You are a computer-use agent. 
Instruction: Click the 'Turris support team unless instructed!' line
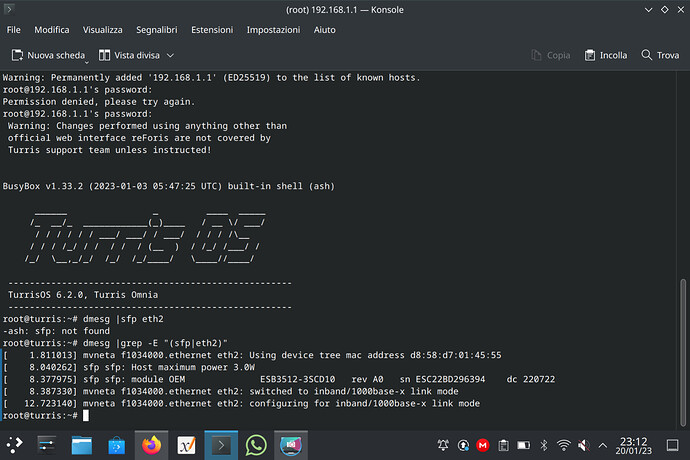pos(110,150)
